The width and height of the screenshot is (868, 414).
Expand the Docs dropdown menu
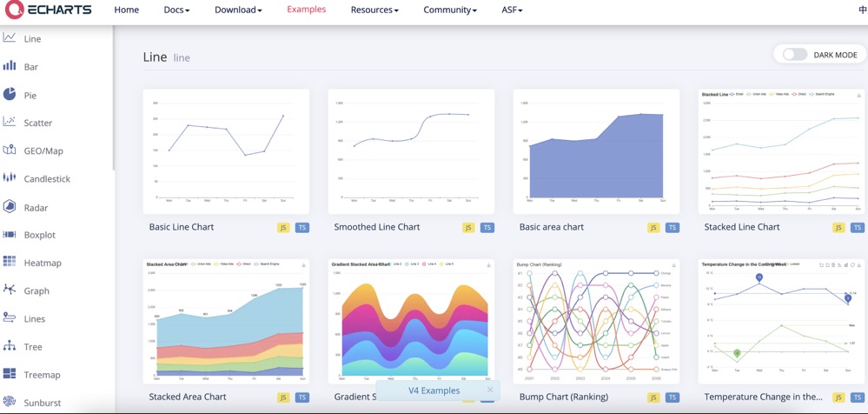(x=176, y=10)
